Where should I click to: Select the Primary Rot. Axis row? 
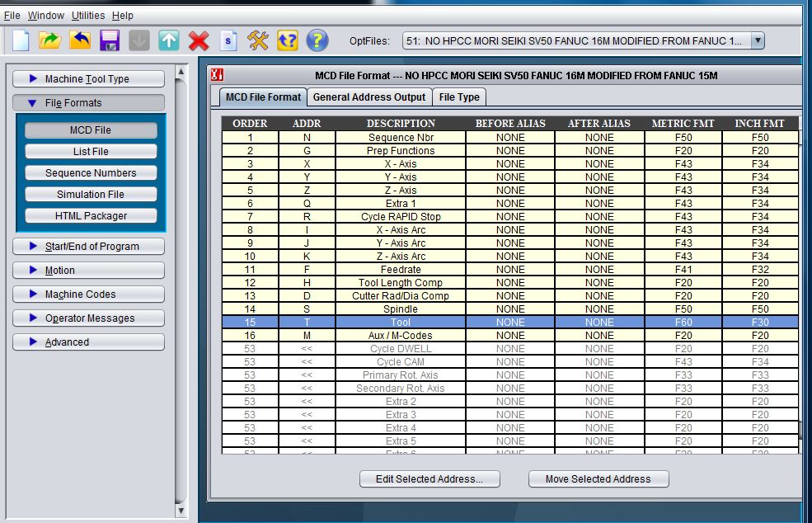pyautogui.click(x=510, y=375)
